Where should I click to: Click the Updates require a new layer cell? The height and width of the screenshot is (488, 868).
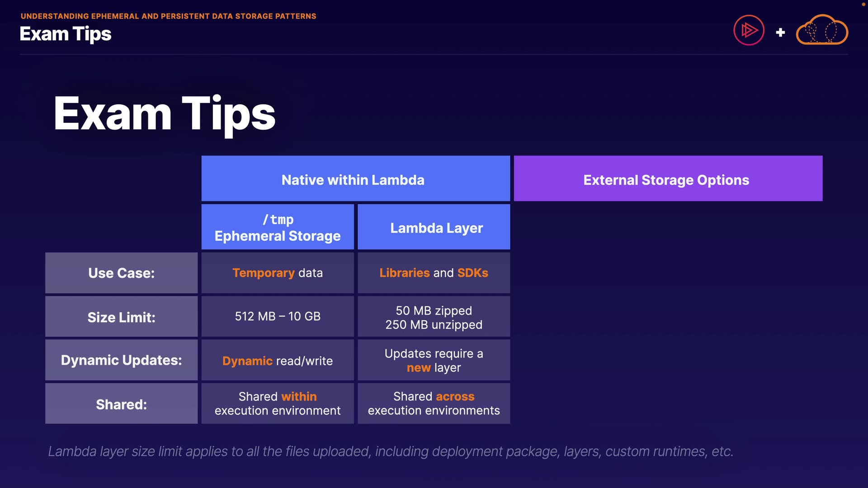pos(434,361)
